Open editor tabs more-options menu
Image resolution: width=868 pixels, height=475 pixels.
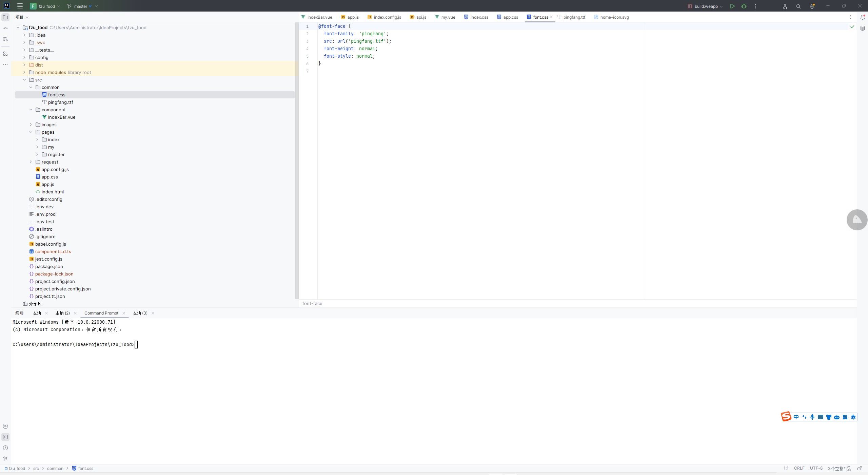(x=850, y=17)
